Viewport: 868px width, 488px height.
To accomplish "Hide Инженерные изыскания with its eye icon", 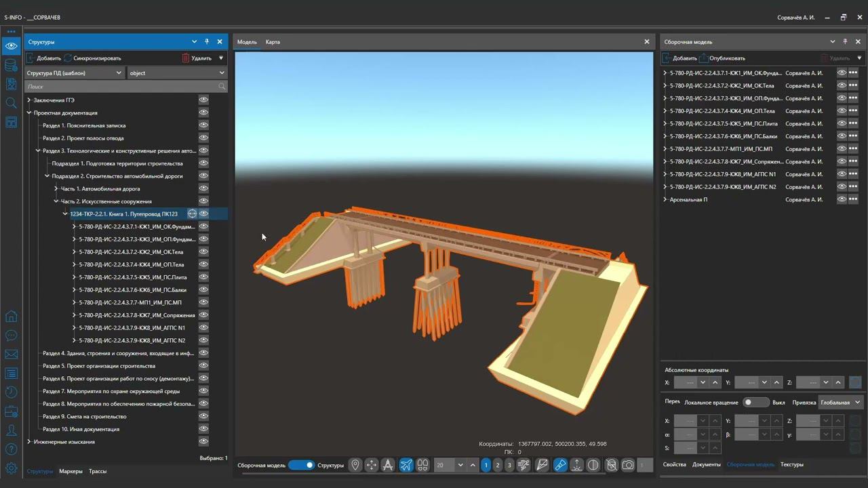I will (203, 442).
